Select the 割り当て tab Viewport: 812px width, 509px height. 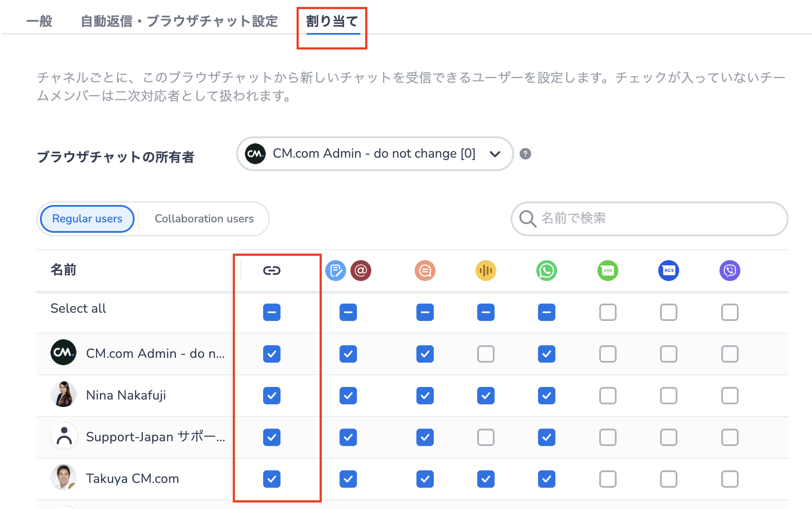click(332, 21)
